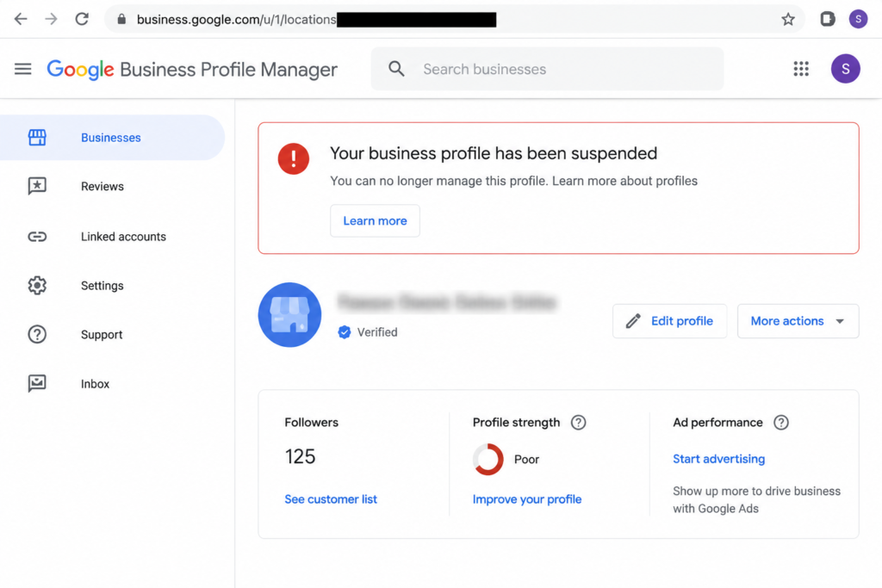Open Ad performance help icon
The image size is (882, 588).
(780, 423)
